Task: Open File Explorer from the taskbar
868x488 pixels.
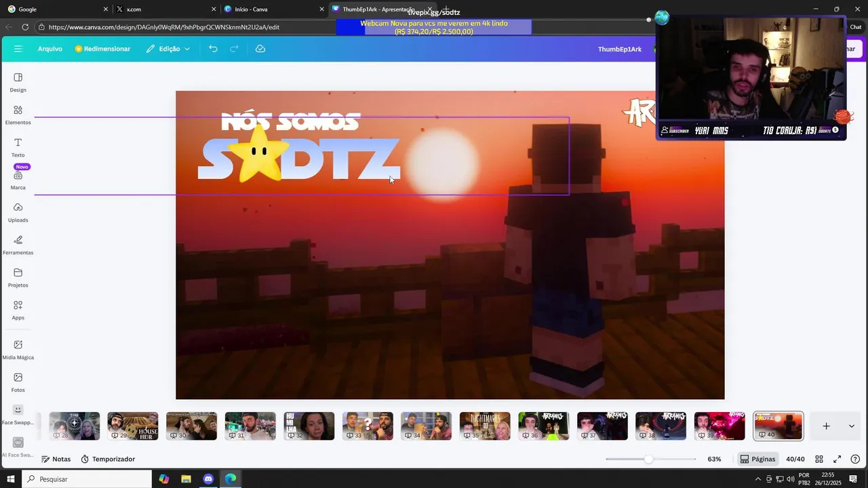Action: click(x=186, y=479)
